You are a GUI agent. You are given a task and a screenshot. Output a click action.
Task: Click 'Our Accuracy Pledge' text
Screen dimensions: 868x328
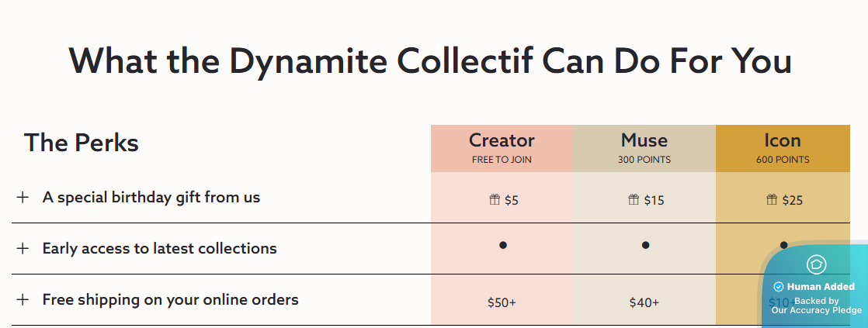pyautogui.click(x=817, y=310)
